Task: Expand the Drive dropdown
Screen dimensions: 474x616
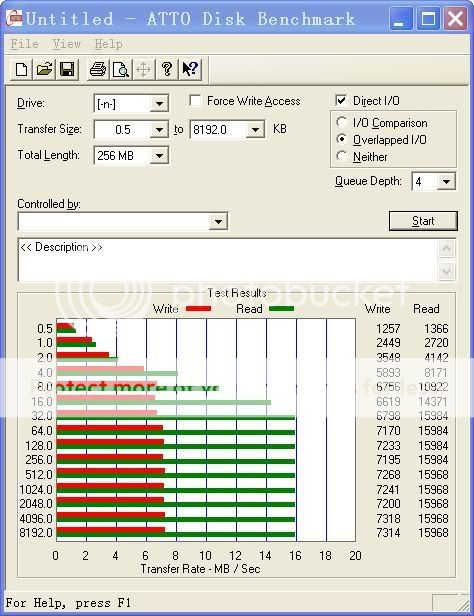Action: [x=159, y=104]
